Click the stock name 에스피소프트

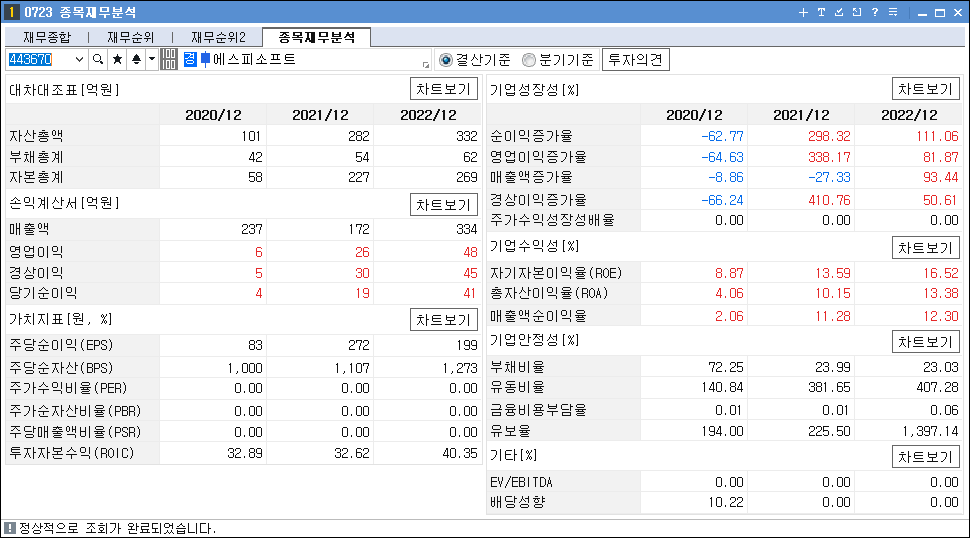[254, 59]
